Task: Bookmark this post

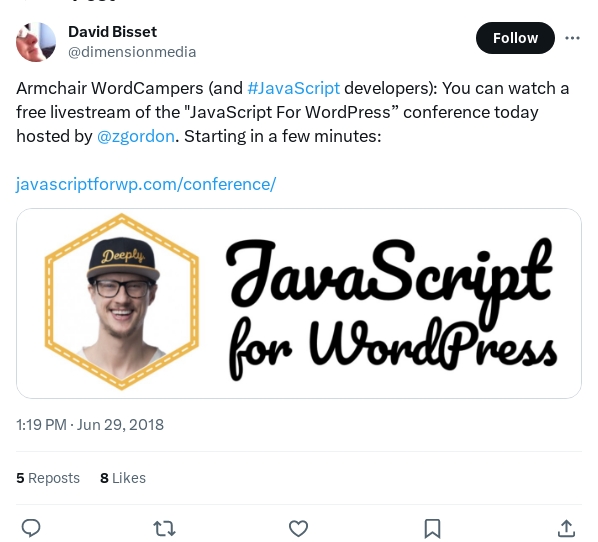Action: (432, 529)
